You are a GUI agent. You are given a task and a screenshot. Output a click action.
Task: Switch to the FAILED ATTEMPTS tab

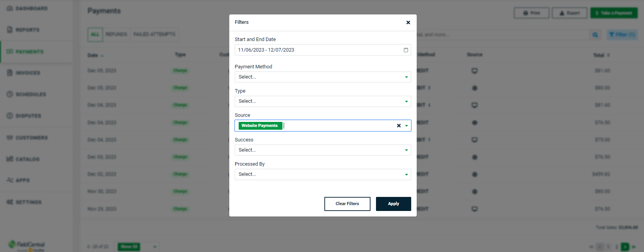(x=154, y=34)
